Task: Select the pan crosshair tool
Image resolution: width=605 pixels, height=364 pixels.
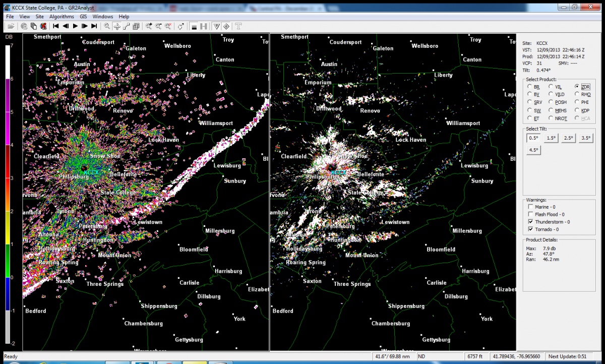Action: [117, 26]
